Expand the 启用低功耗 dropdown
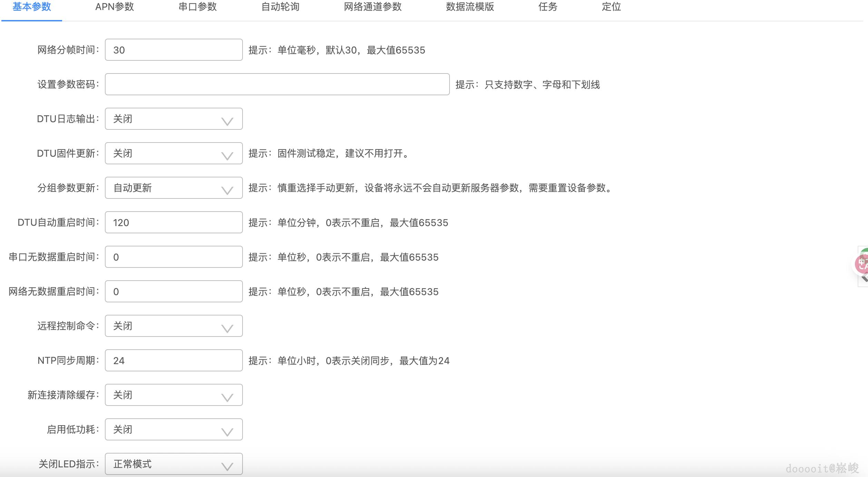The height and width of the screenshot is (477, 868). click(173, 429)
